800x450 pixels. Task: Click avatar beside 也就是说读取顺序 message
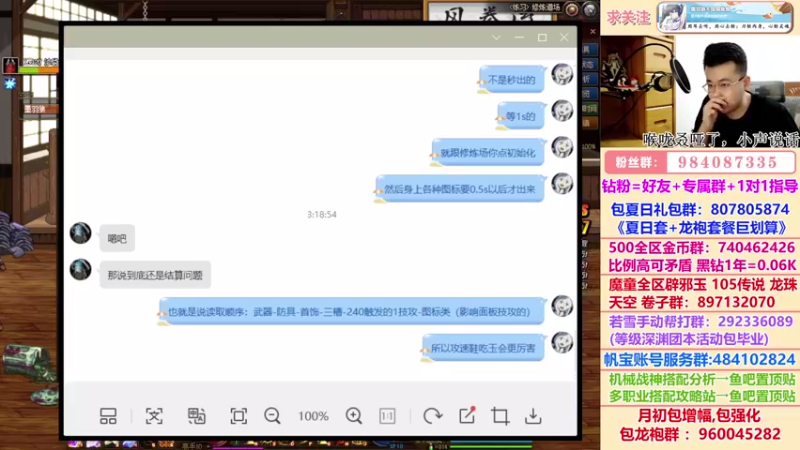point(562,306)
